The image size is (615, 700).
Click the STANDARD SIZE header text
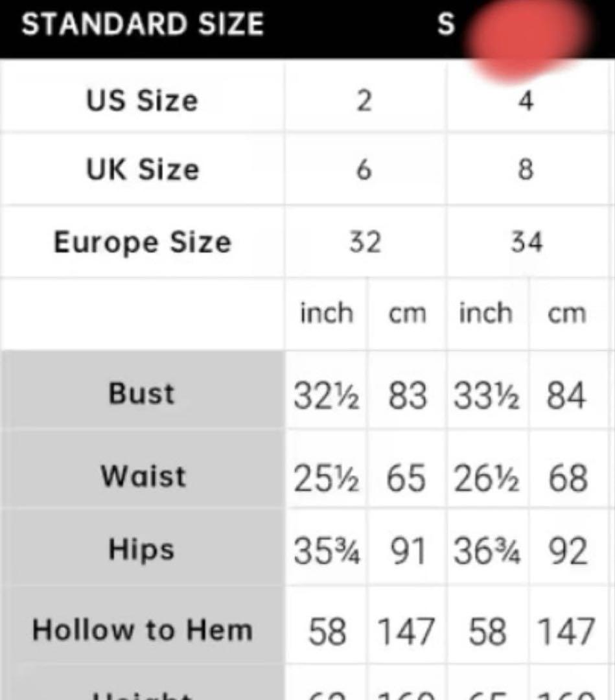143,25
